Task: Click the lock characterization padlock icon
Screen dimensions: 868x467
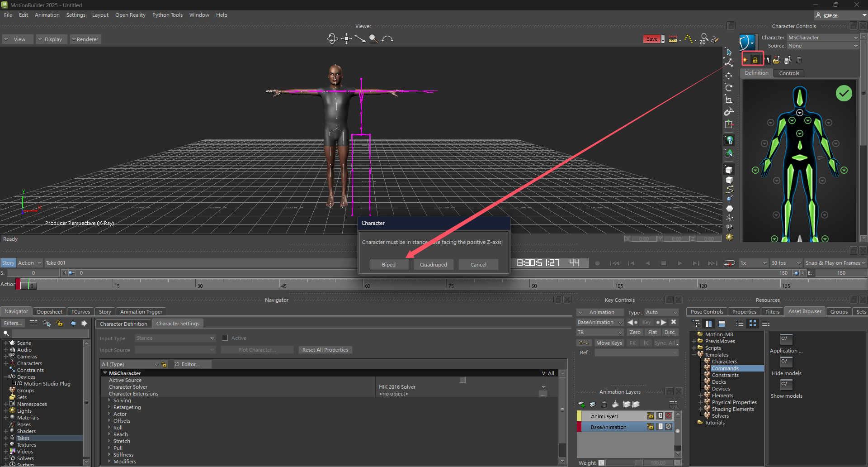Action: [755, 60]
